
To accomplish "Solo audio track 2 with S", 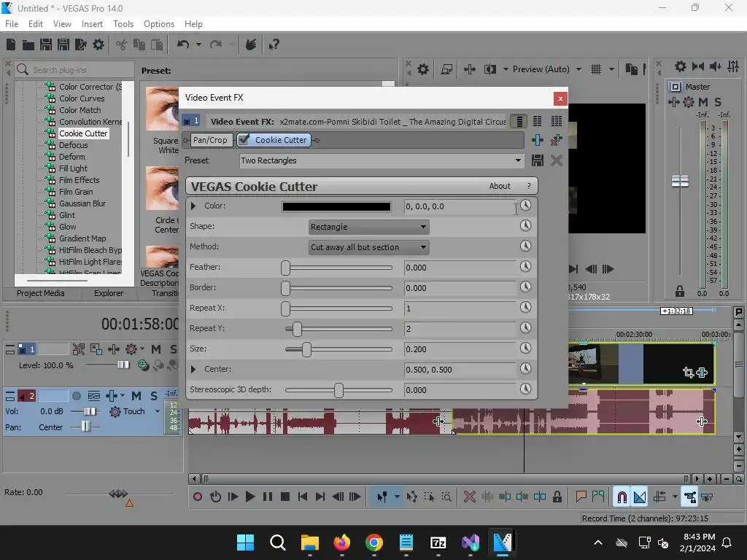I will tap(153, 396).
